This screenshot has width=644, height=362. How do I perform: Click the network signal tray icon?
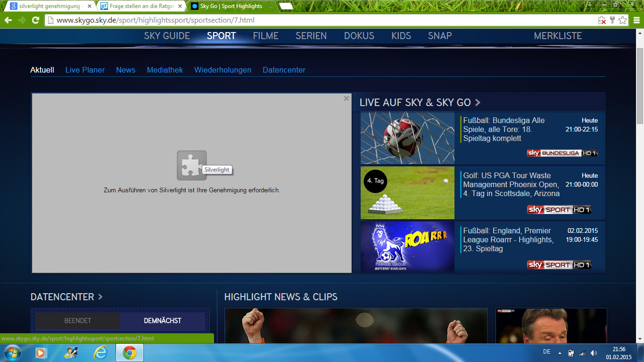coord(583,353)
